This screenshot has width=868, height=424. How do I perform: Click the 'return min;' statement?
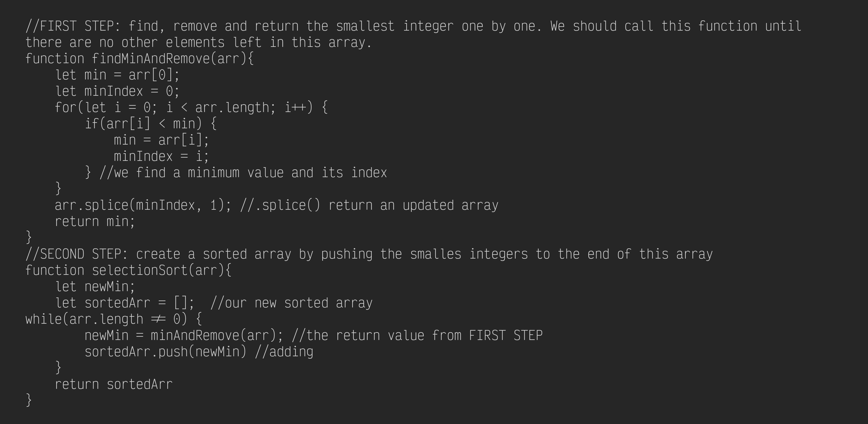pyautogui.click(x=95, y=221)
